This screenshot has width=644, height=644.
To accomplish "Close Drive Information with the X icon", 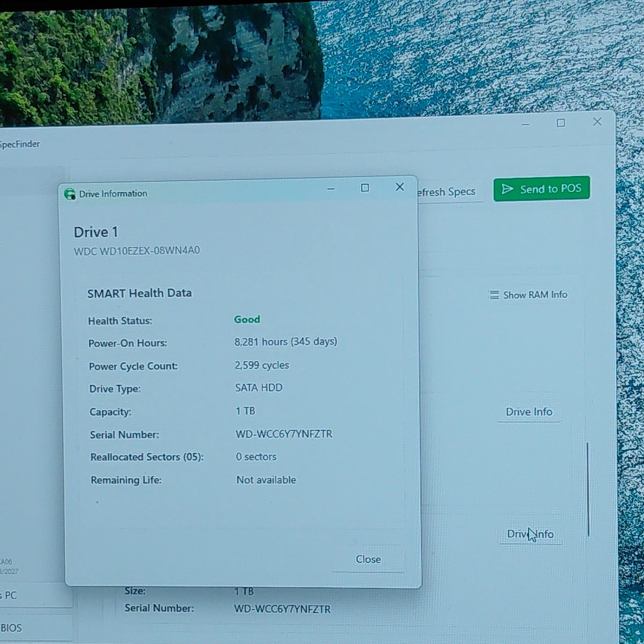I will tap(399, 187).
